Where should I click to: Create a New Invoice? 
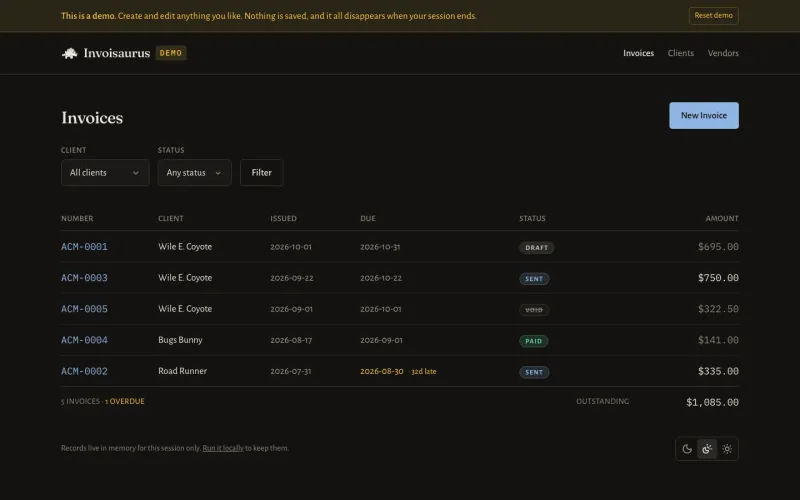click(704, 115)
